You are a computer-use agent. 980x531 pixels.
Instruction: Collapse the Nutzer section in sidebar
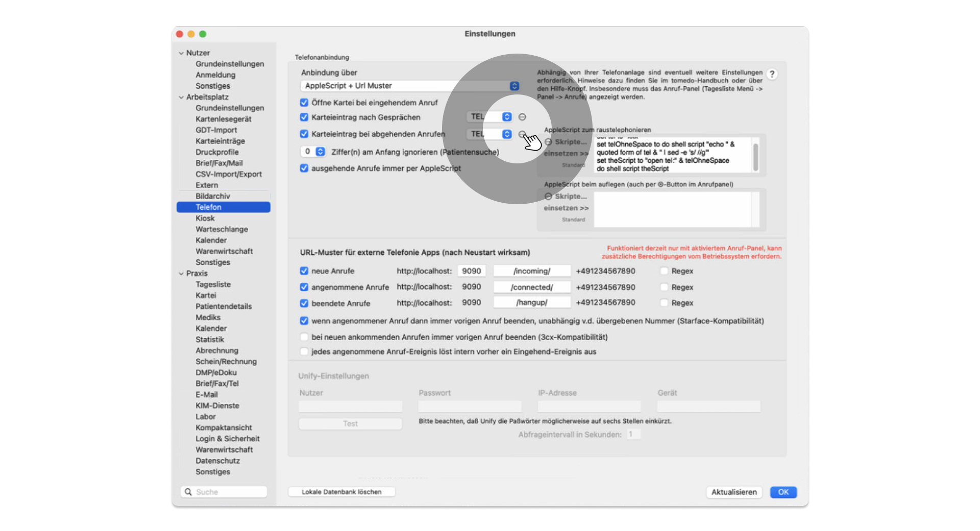tap(181, 53)
